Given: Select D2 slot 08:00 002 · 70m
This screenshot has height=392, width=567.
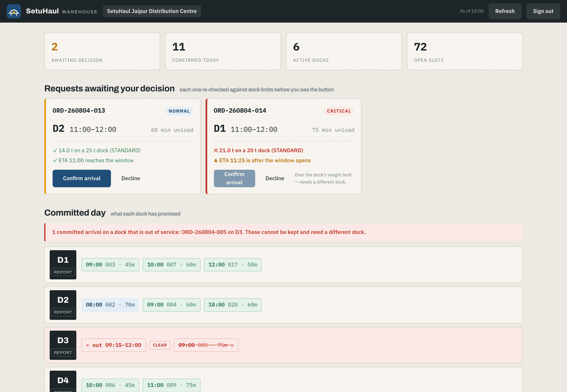Looking at the screenshot, I should pos(110,305).
